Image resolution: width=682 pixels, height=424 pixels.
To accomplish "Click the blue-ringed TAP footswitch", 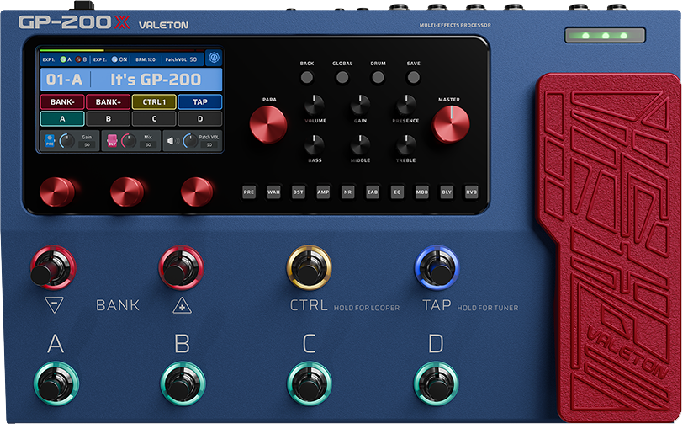I will tap(436, 268).
